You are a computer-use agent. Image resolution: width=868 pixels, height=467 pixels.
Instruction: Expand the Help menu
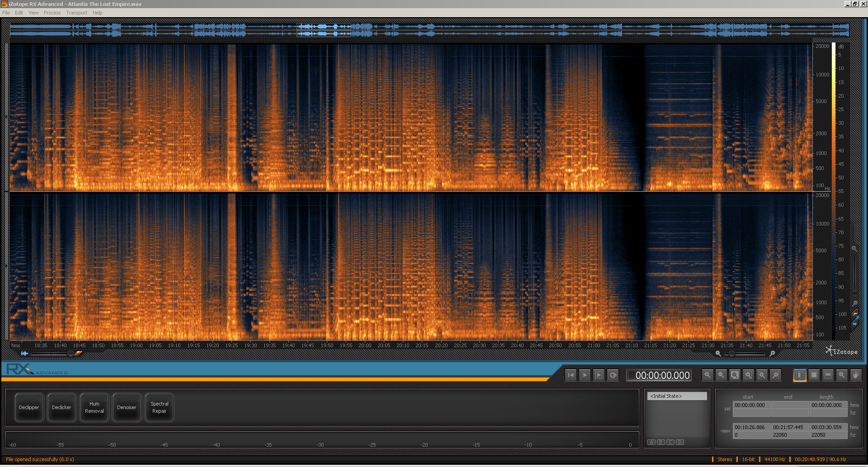pyautogui.click(x=97, y=13)
